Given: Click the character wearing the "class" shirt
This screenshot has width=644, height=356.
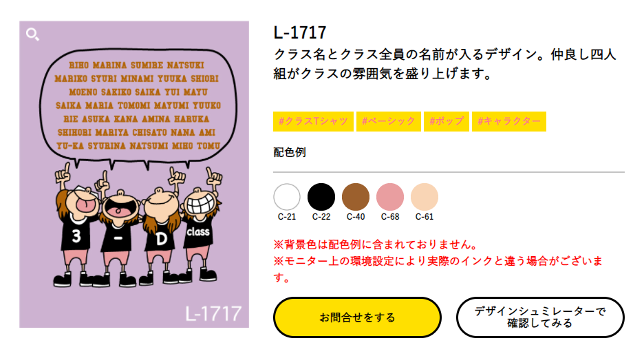Looking at the screenshot, I should 201,230.
